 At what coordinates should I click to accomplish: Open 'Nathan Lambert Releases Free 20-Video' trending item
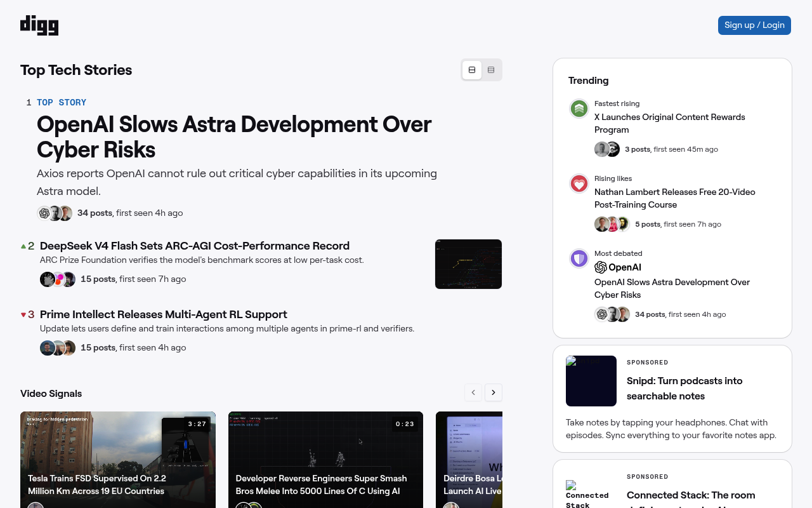click(x=675, y=198)
